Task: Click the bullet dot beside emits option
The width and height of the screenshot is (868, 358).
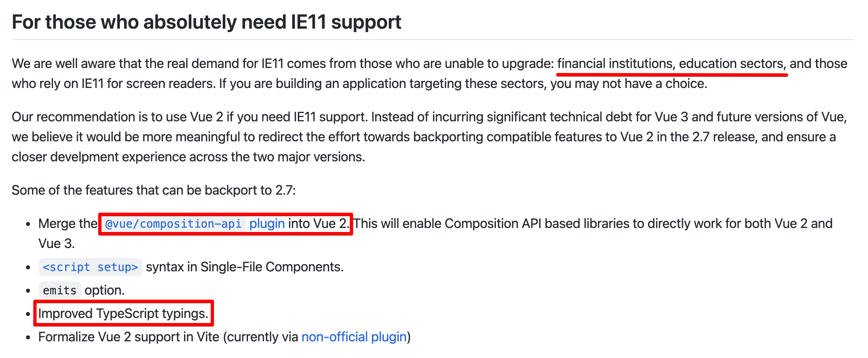Action: 28,291
